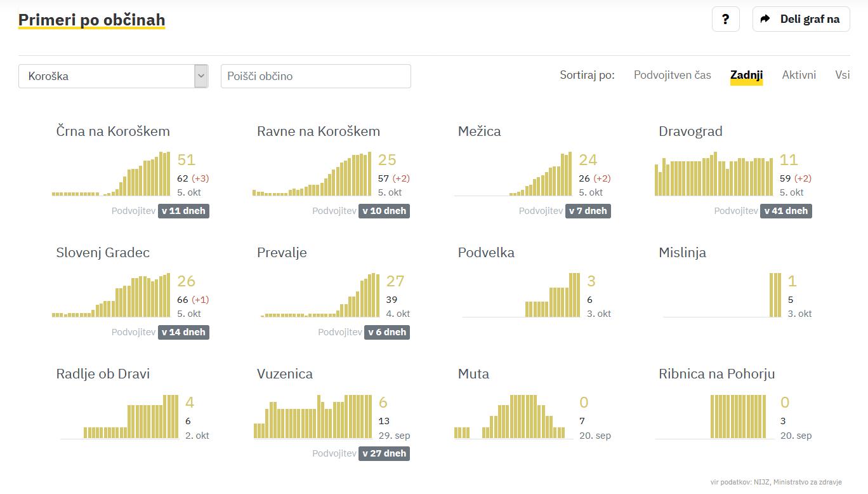Click the Poišči občino search field
Viewport: 868px width, 494px height.
(315, 76)
